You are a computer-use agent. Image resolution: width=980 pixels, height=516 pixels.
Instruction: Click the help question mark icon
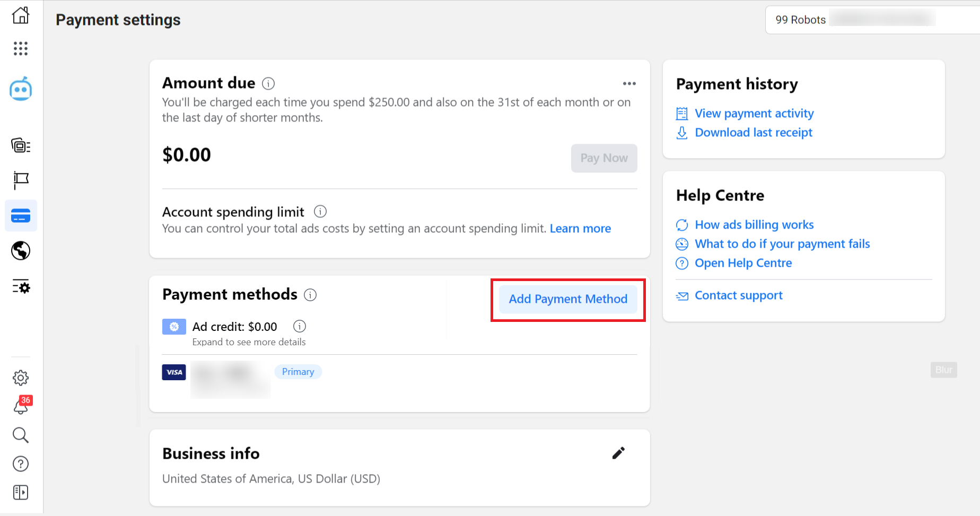coord(21,463)
